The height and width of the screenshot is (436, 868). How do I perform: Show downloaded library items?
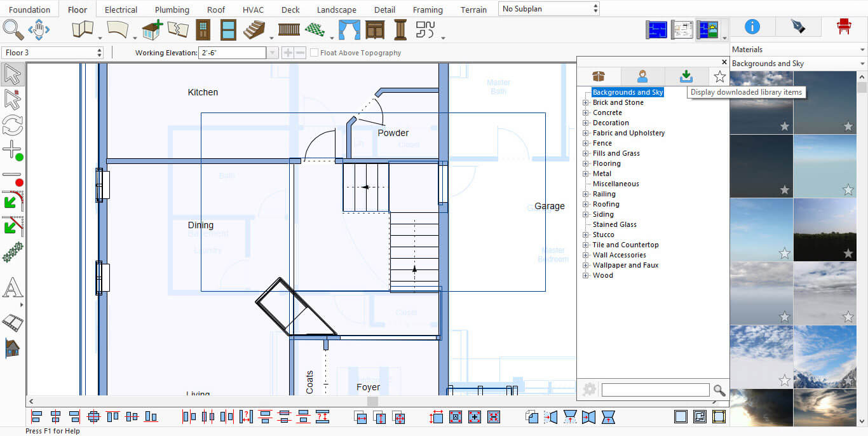(x=686, y=76)
